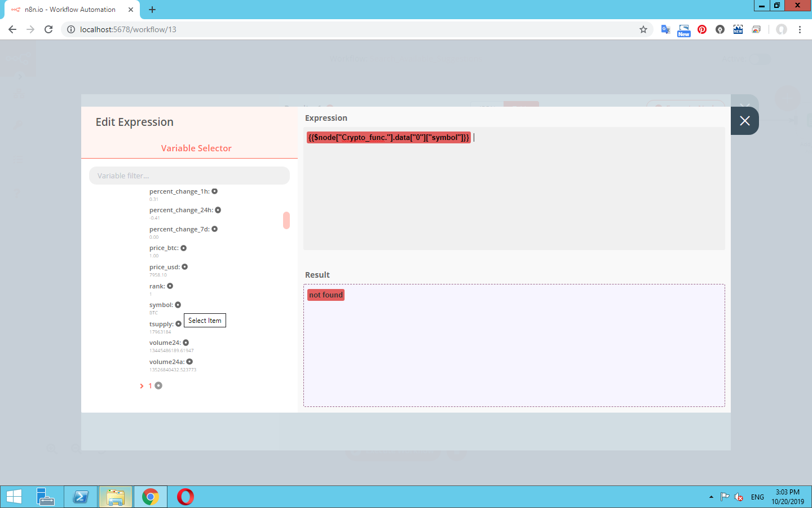Click the tsupply variable label
812x508 pixels.
click(161, 324)
